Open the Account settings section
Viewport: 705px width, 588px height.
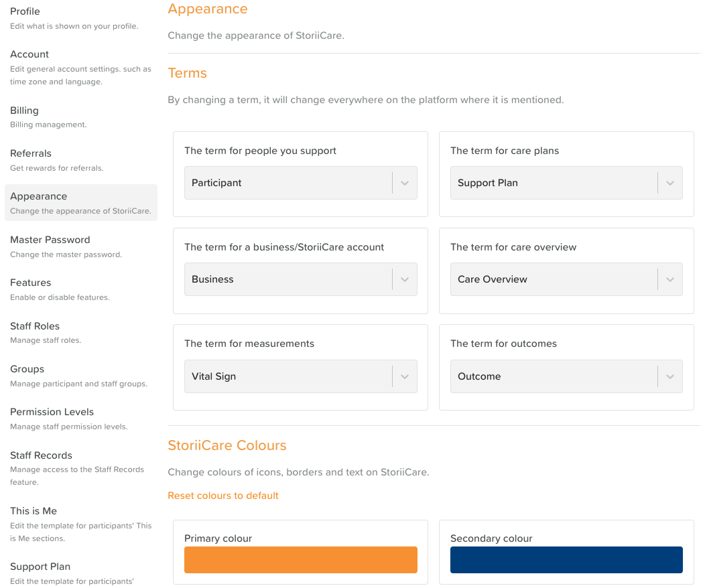81,68
